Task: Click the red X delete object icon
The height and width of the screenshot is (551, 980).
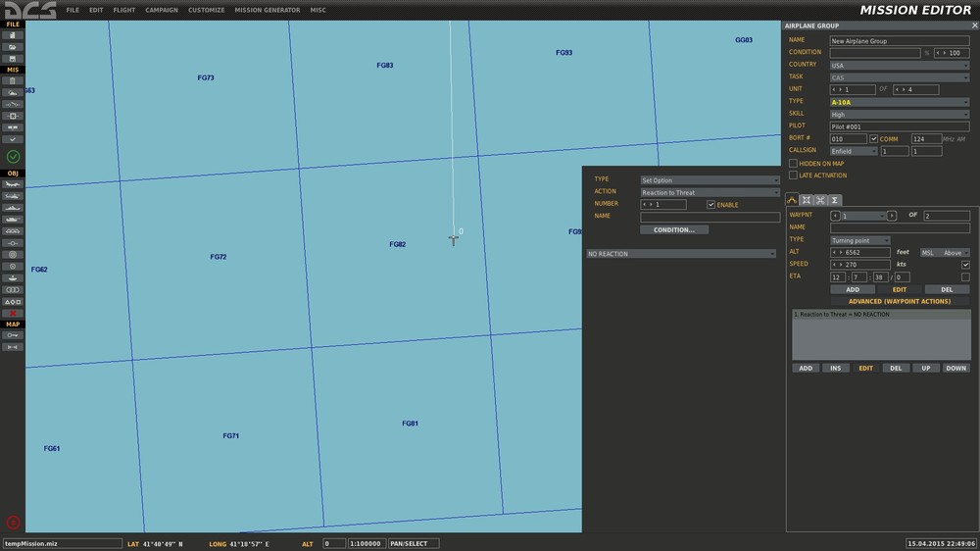Action: point(13,313)
